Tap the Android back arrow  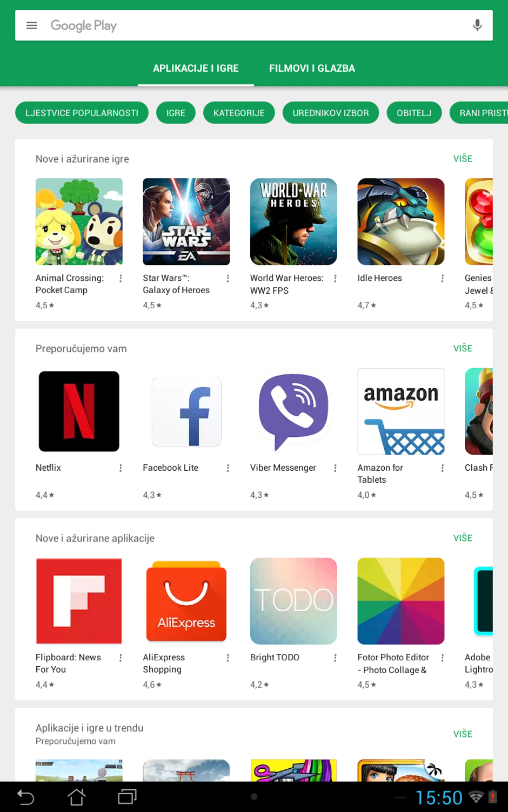coord(25,797)
